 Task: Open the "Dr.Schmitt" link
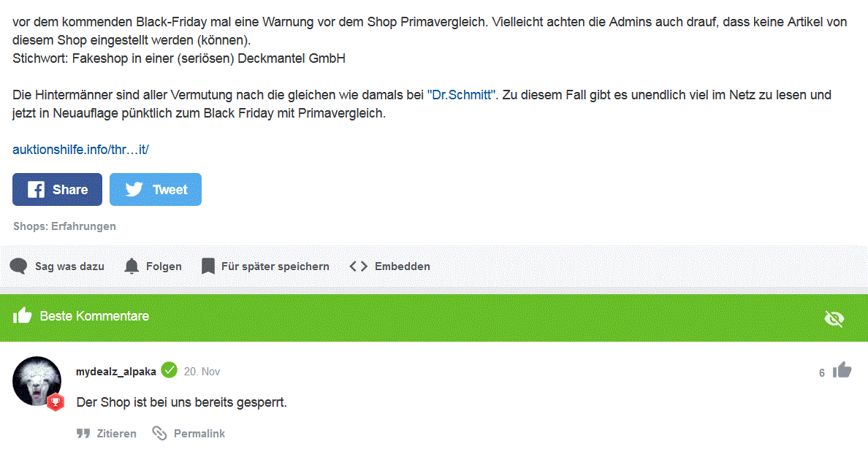tap(462, 94)
